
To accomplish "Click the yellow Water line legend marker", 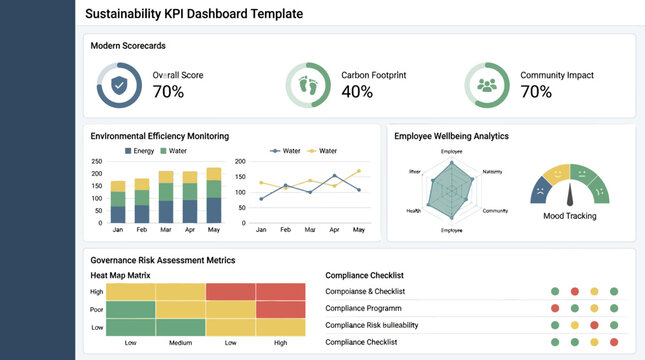I will (312, 151).
